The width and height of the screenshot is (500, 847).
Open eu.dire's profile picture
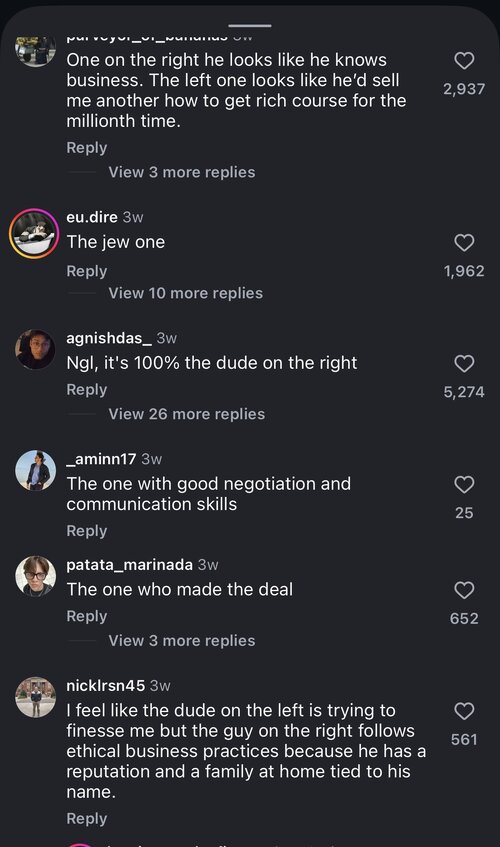35,233
